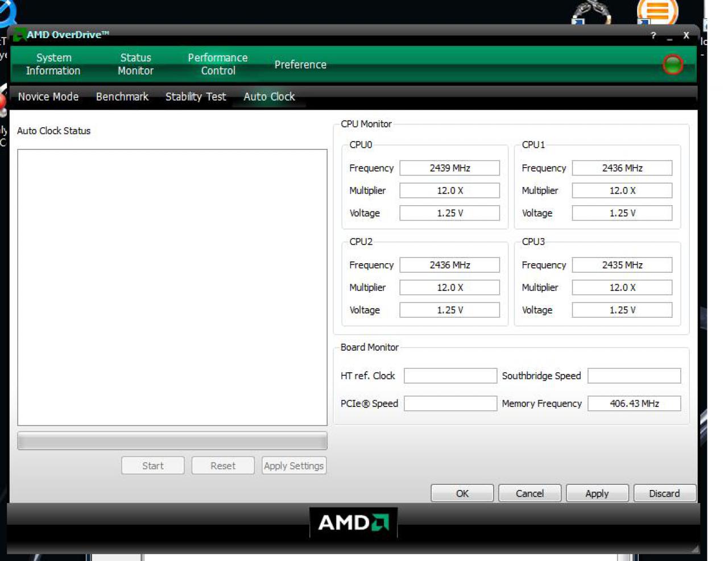Click the CPU1 Voltage field
The width and height of the screenshot is (728, 561).
622,213
